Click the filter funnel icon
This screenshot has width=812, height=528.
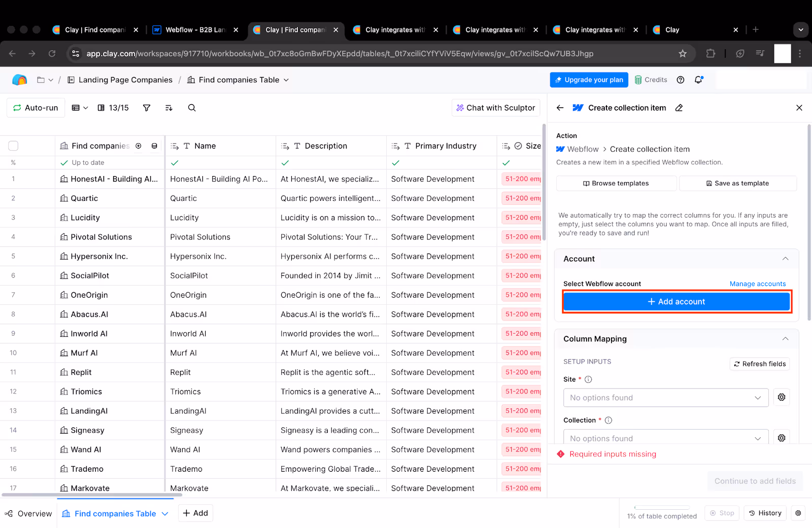[147, 108]
